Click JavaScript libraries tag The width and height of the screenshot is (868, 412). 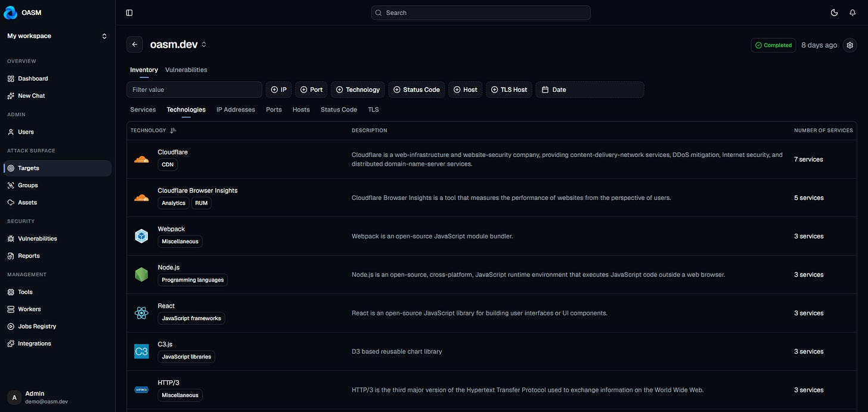point(187,357)
